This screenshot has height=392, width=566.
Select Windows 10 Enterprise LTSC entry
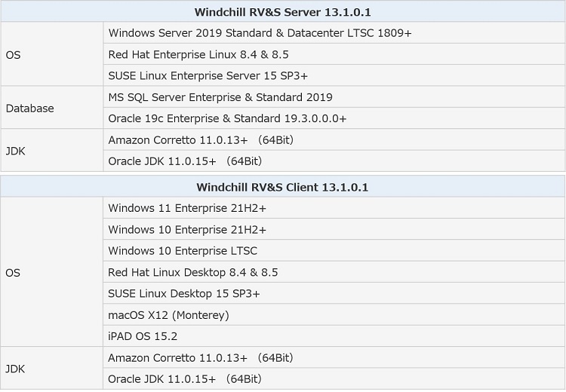(183, 251)
